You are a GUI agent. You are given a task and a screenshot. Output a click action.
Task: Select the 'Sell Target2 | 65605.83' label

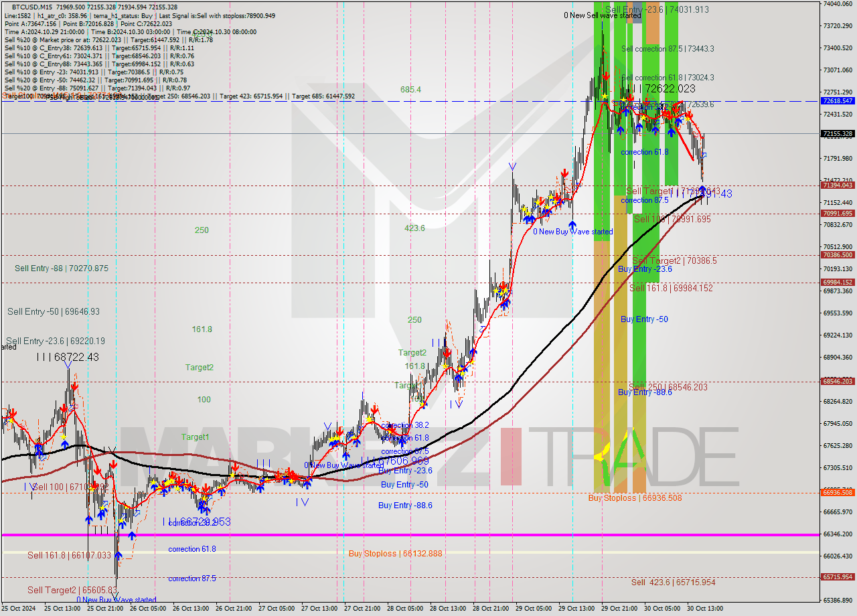pyautogui.click(x=72, y=590)
